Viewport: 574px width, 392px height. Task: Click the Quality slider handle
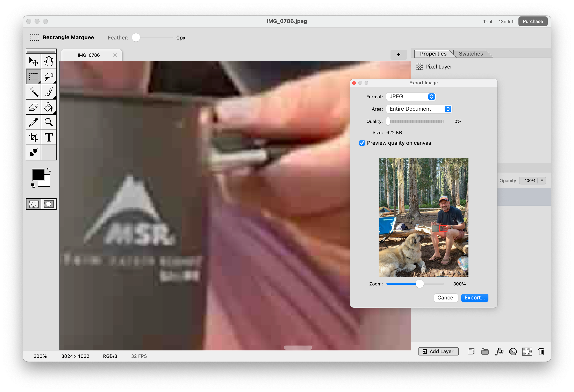pos(388,122)
